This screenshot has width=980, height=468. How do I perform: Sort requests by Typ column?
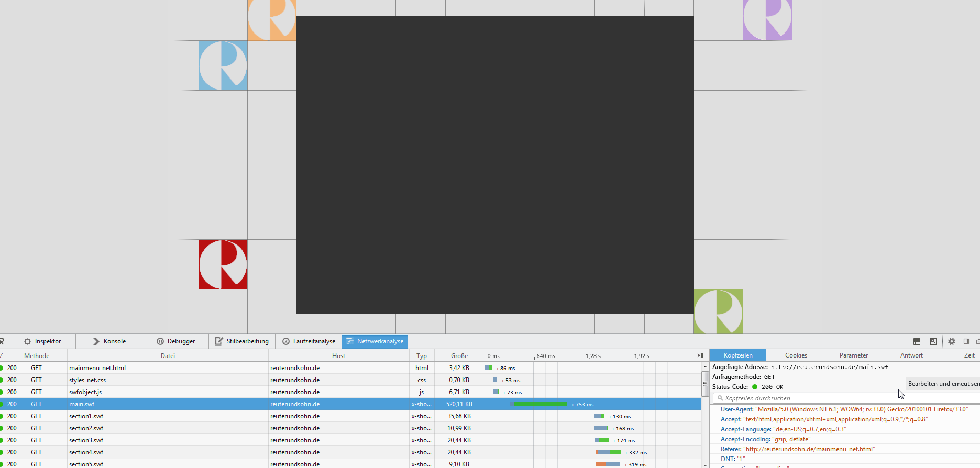click(x=422, y=356)
